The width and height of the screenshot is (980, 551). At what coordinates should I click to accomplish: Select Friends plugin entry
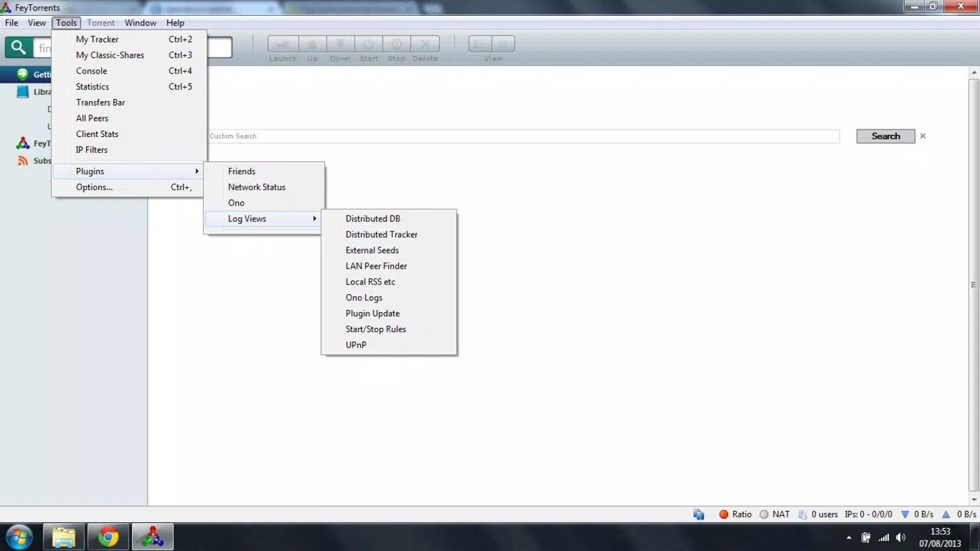pos(264,171)
